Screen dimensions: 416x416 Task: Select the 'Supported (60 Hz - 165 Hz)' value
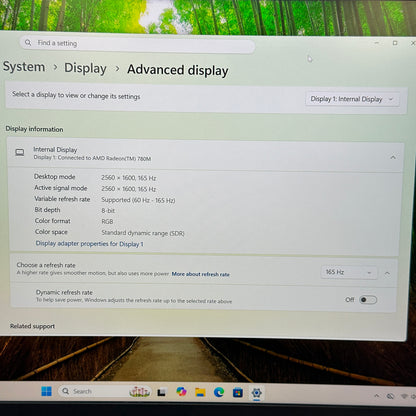(138, 200)
